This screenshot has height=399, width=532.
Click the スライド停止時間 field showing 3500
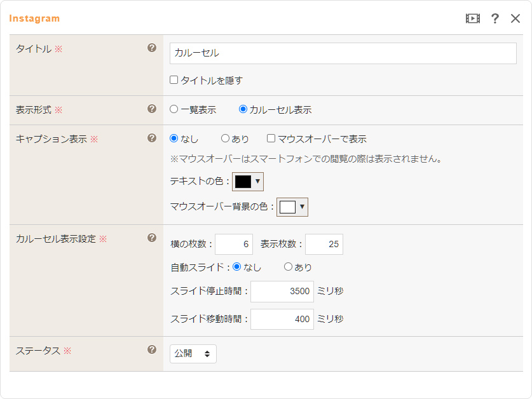pyautogui.click(x=282, y=292)
